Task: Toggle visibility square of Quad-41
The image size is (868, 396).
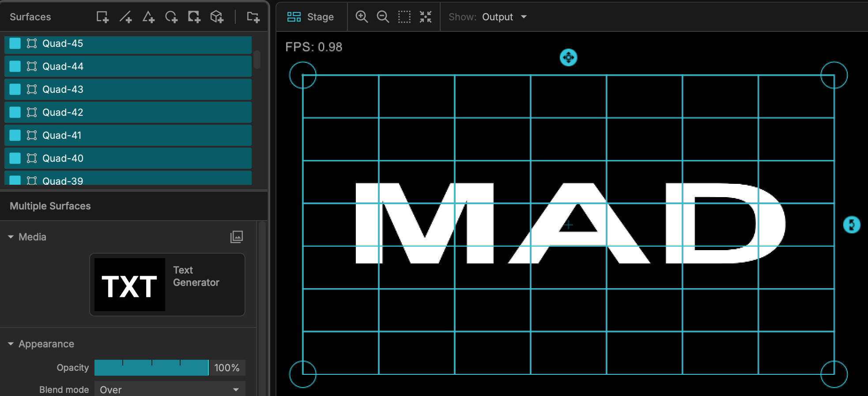Action: pos(15,135)
